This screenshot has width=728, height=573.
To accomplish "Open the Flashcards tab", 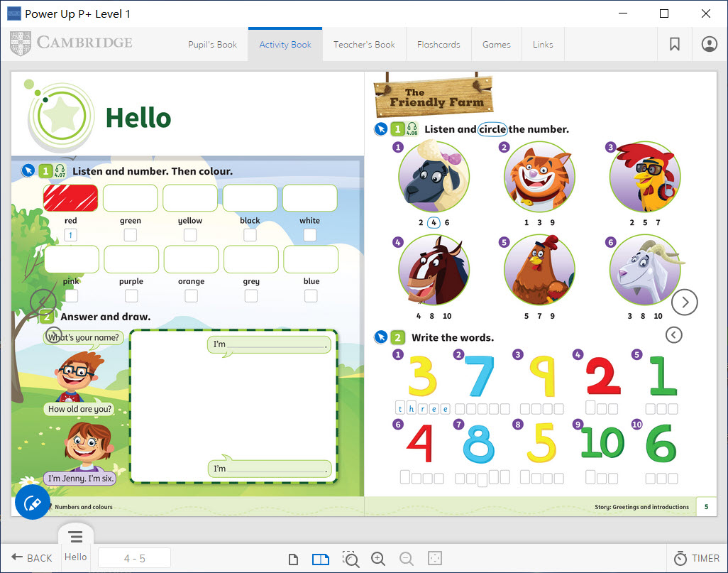I will click(439, 44).
